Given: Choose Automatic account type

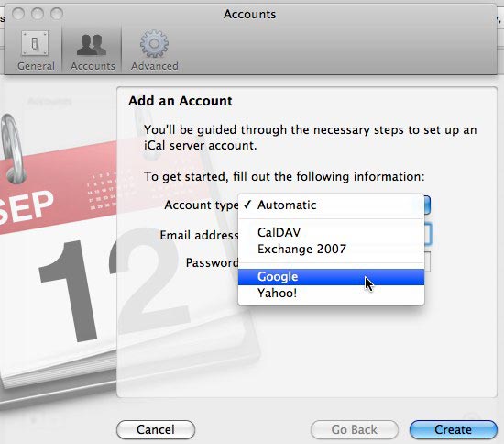Looking at the screenshot, I should (331, 205).
